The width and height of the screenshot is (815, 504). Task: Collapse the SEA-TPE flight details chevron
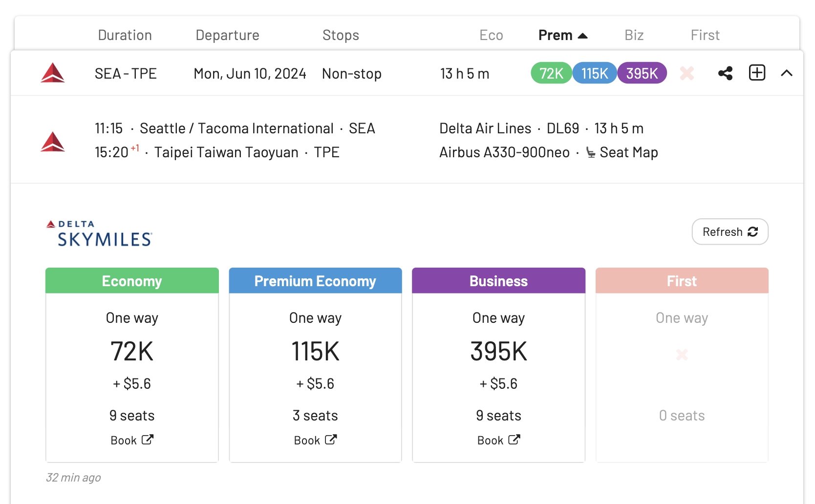pyautogui.click(x=787, y=73)
